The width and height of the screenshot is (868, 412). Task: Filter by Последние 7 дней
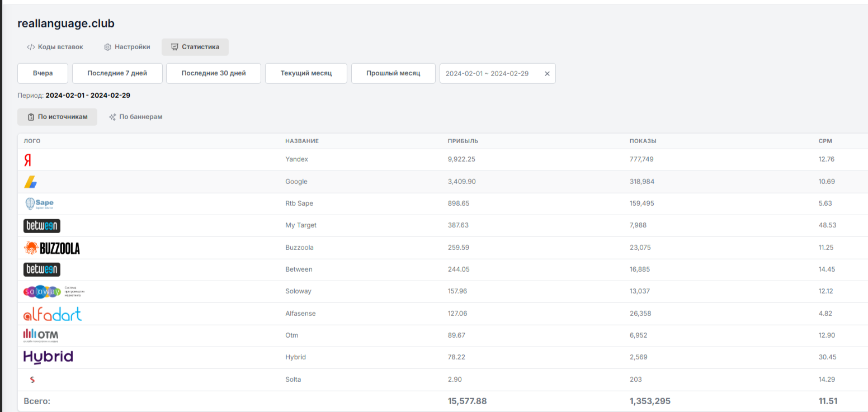tap(117, 73)
